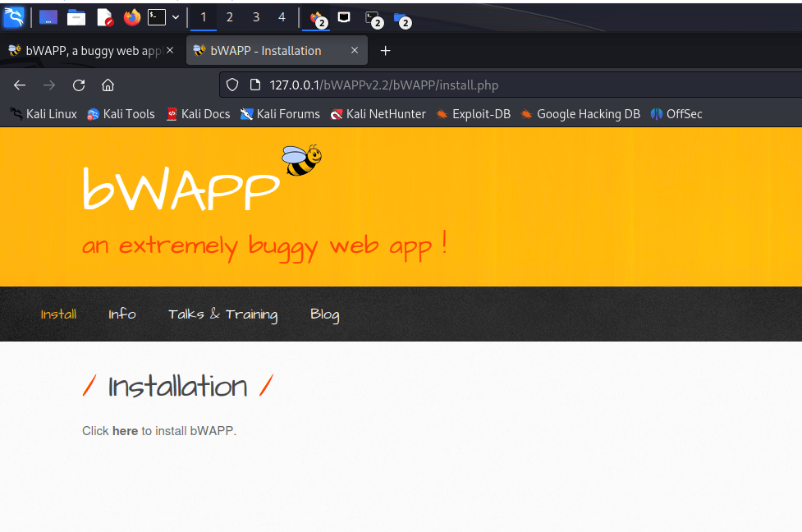Screen dimensions: 802x532
Task: Switch to workspace 3
Action: (x=255, y=17)
